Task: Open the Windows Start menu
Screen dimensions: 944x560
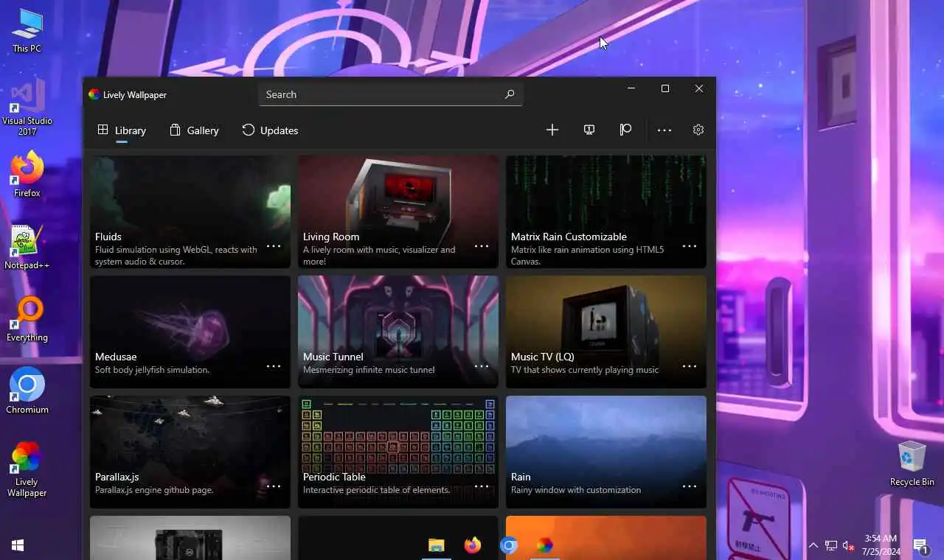Action: [x=18, y=545]
